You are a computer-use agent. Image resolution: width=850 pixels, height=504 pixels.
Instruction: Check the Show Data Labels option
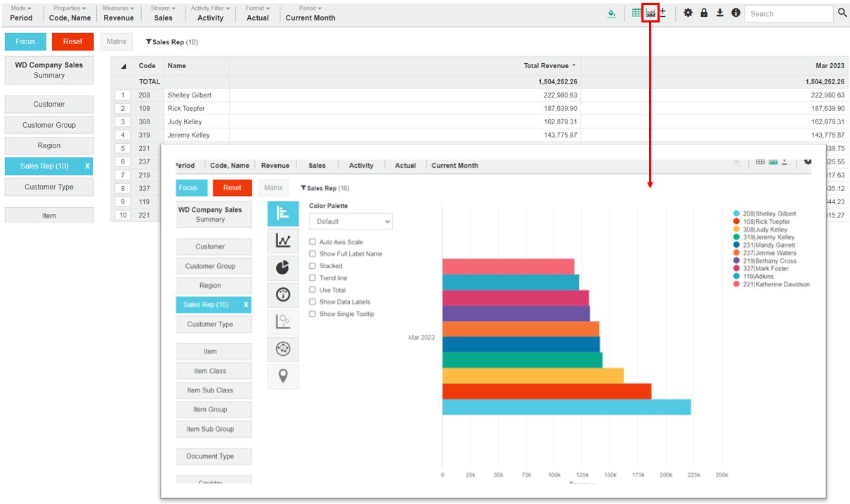click(313, 302)
